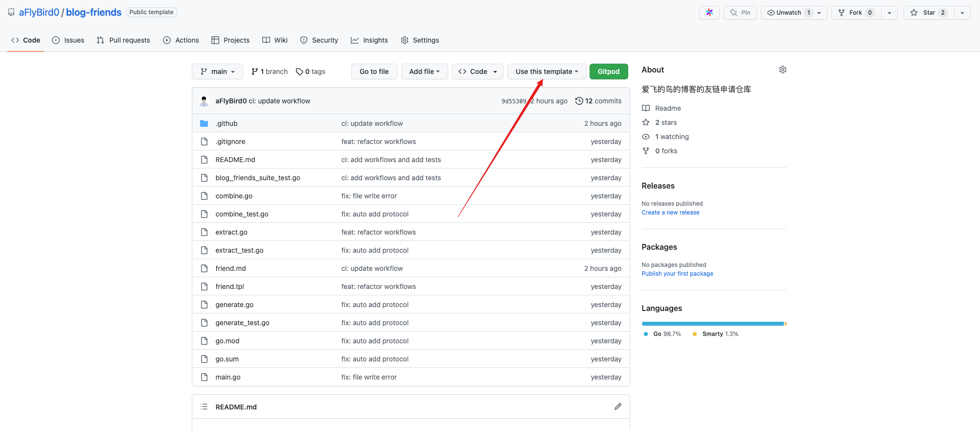Viewport: 980px width, 430px height.
Task: Open the Code tab
Action: click(x=26, y=40)
